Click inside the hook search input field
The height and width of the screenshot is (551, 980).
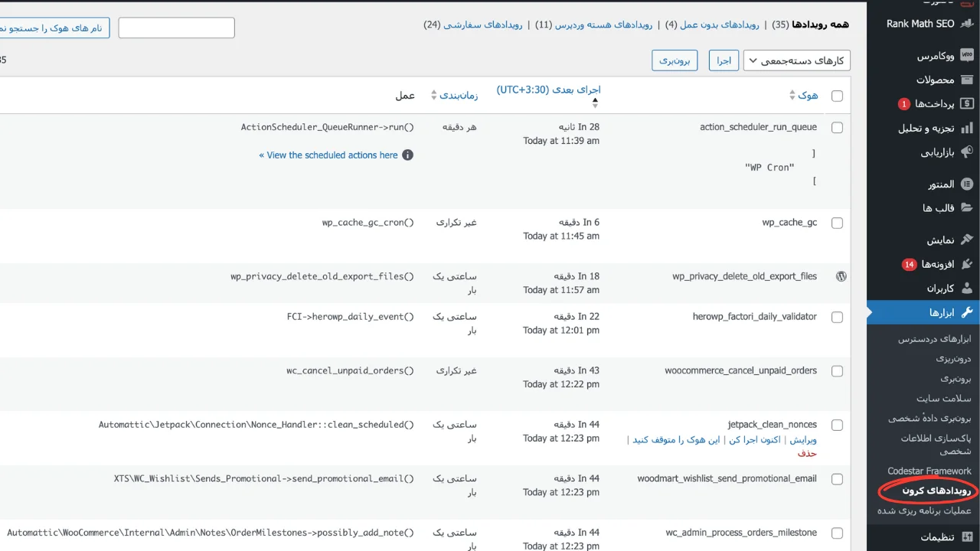tap(176, 27)
